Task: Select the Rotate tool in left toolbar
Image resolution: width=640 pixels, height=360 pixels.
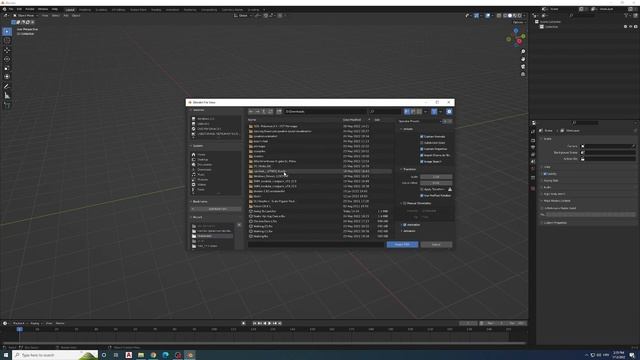Action: [x=7, y=59]
